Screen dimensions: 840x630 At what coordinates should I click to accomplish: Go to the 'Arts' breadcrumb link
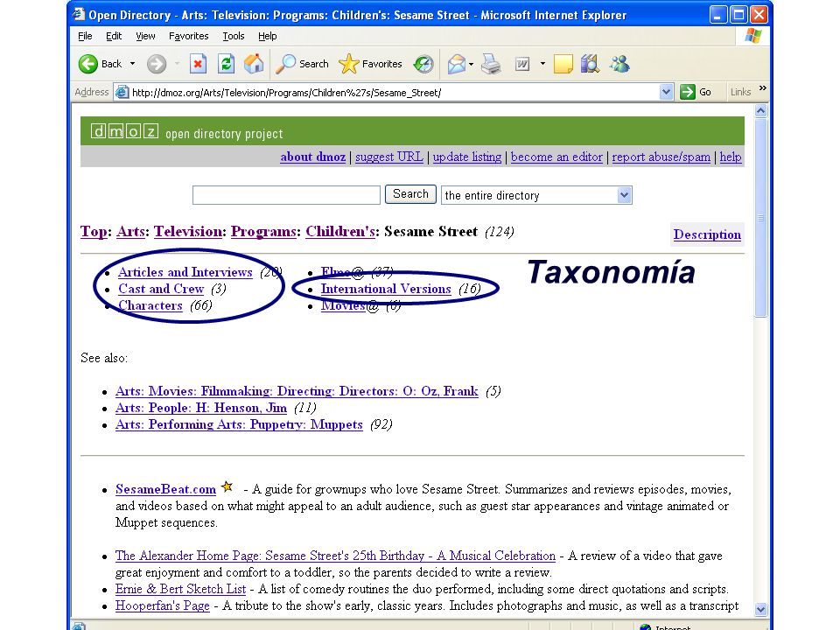point(130,231)
